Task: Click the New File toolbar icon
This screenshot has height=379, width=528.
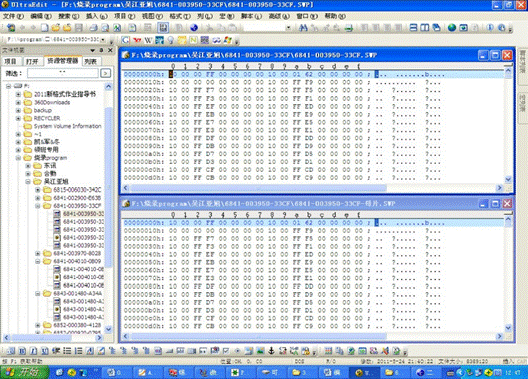Action: pos(45,28)
